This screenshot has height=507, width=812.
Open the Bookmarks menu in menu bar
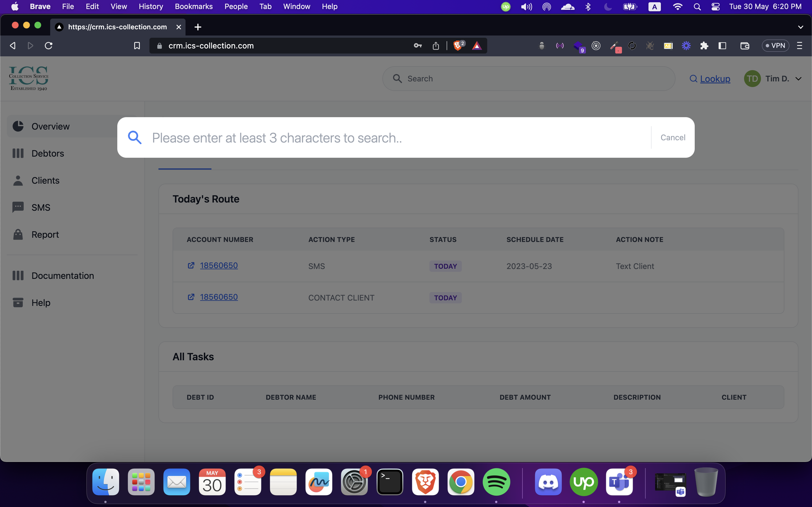(x=194, y=7)
